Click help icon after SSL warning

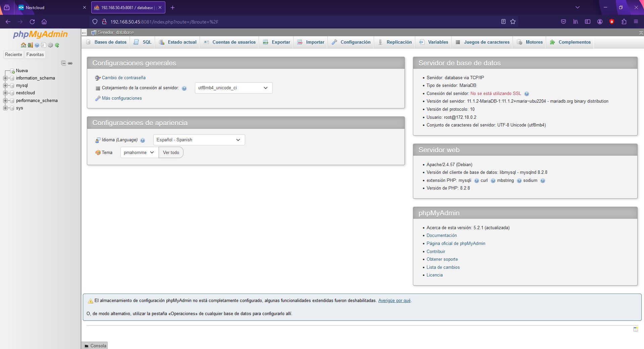(x=527, y=94)
